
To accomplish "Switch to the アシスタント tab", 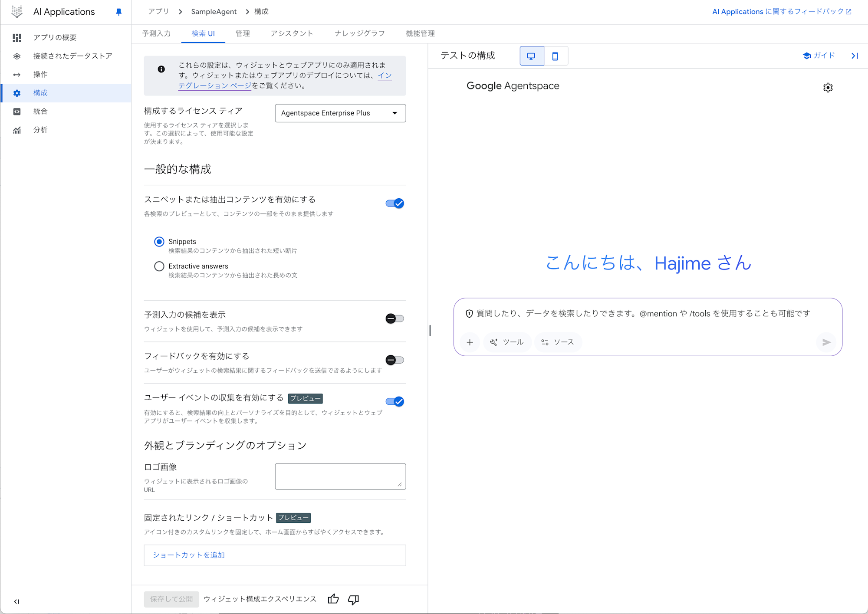I will 292,33.
